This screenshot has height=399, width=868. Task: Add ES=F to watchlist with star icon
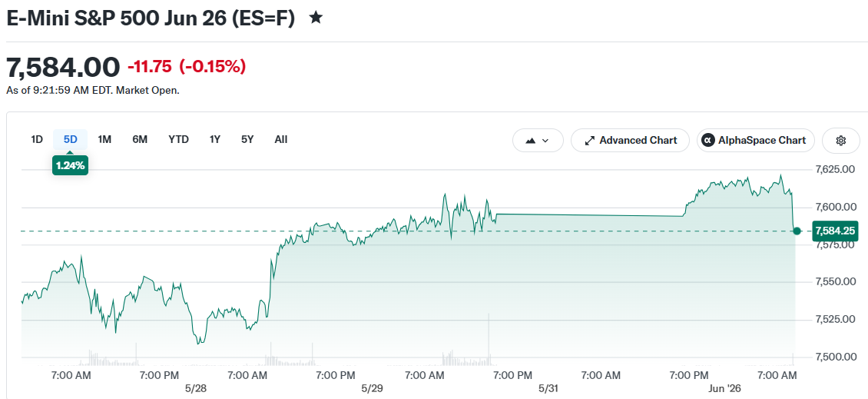(x=316, y=18)
